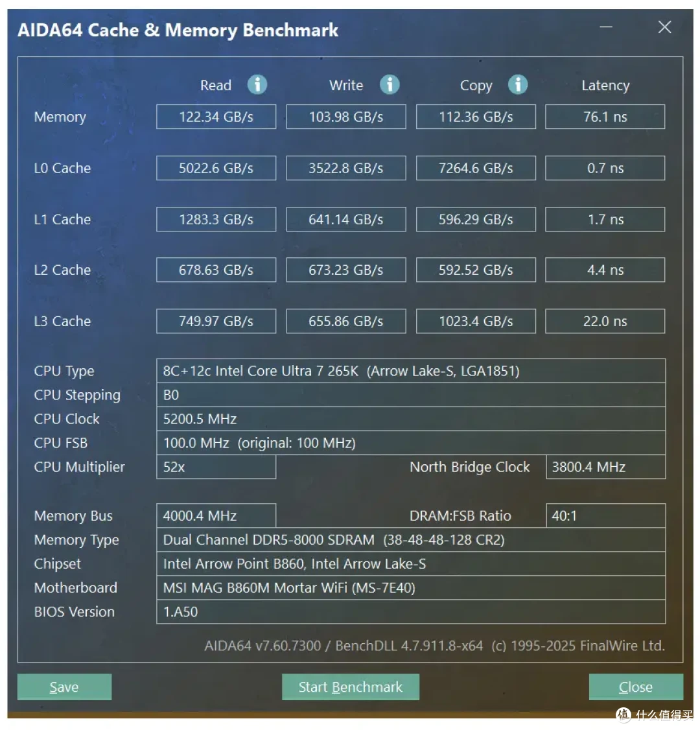Select Memory read value 122.34 GB/s
Viewport: 700px width, 730px height.
pos(216,117)
